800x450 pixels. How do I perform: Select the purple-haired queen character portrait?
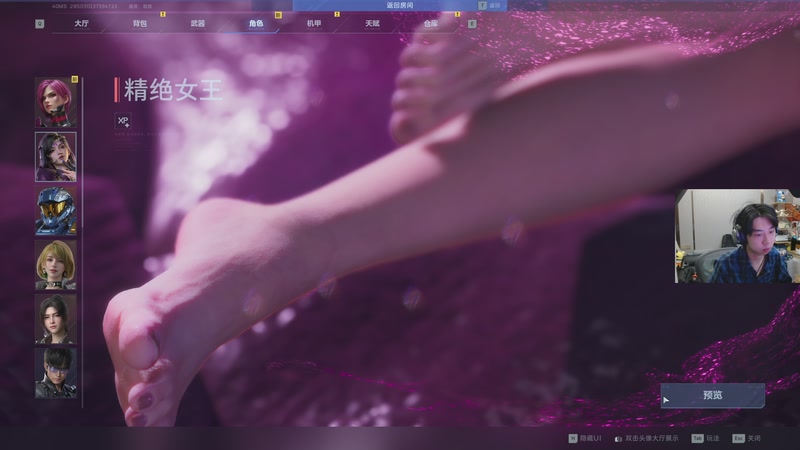coord(56,157)
